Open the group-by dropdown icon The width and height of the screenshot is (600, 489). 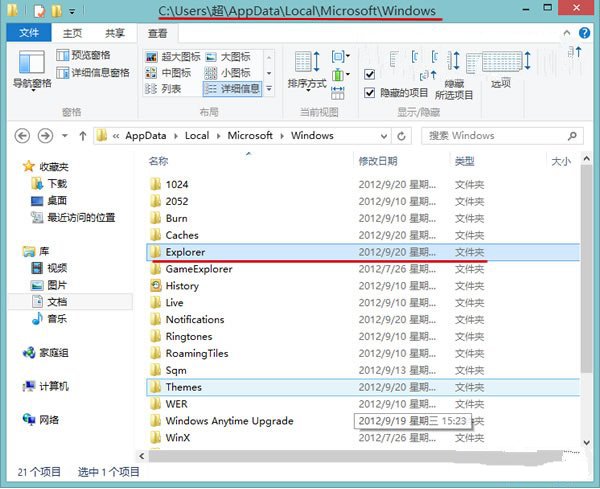coord(341,57)
